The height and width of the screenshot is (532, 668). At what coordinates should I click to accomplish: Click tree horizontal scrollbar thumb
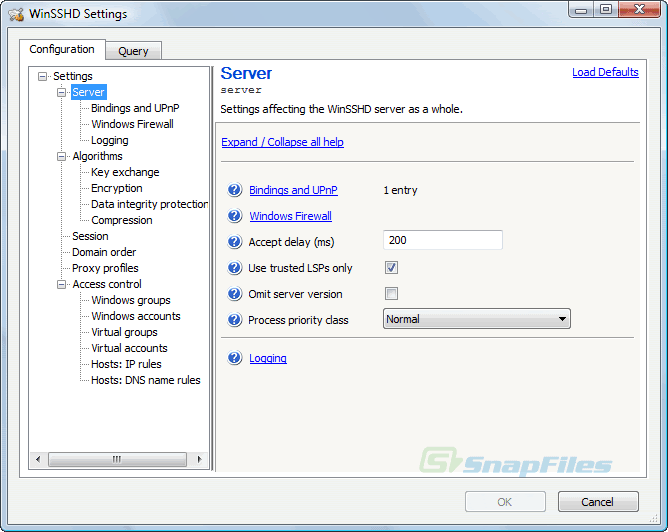[x=117, y=459]
